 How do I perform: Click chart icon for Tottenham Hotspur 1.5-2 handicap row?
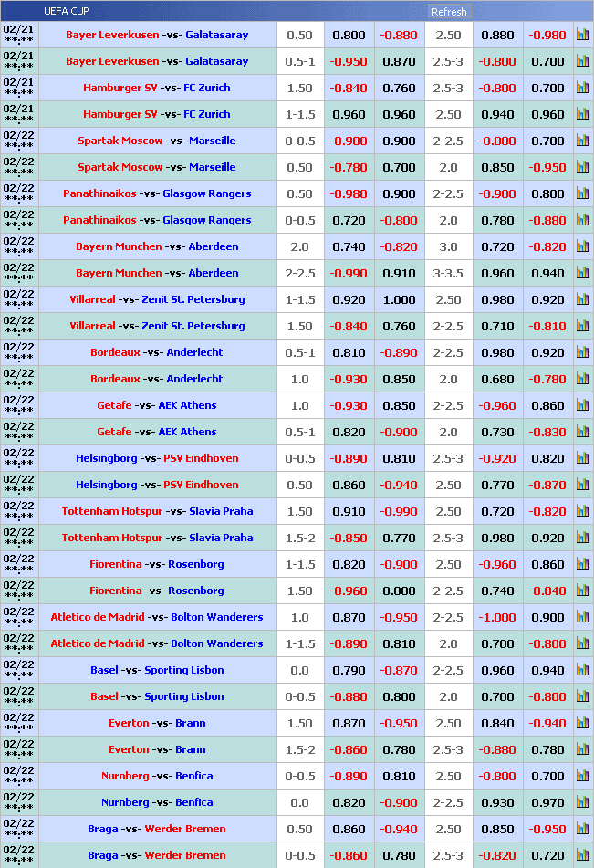(x=582, y=539)
